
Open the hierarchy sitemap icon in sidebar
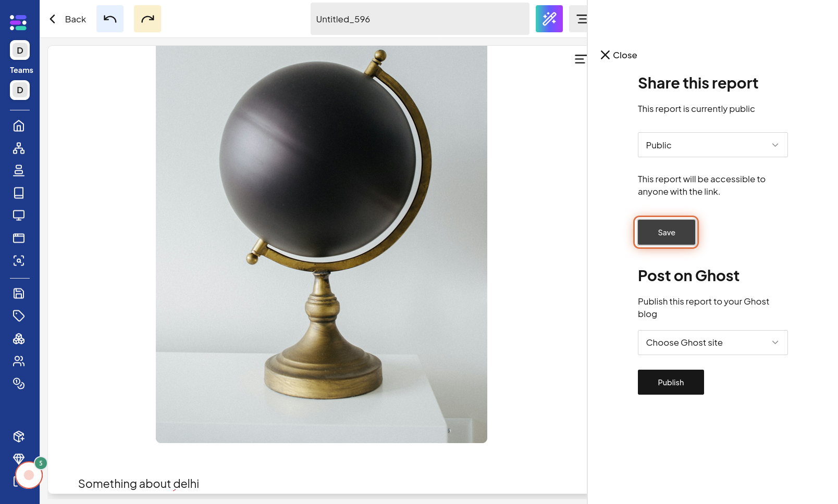(19, 148)
